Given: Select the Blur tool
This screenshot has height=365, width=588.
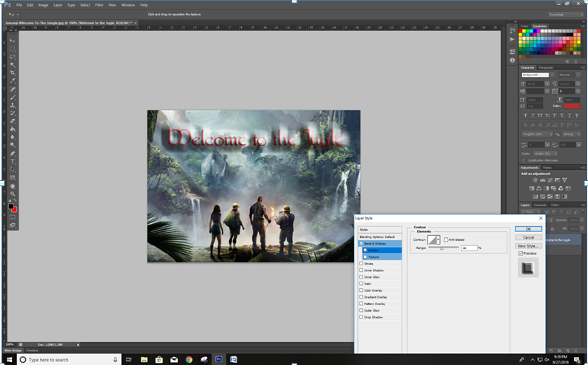Looking at the screenshot, I should tap(13, 137).
